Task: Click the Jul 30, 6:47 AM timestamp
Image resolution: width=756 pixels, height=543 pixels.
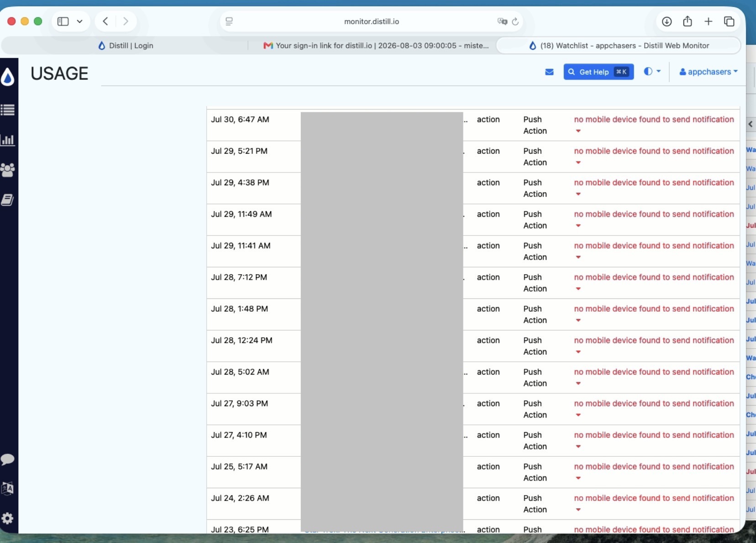Action: (240, 120)
